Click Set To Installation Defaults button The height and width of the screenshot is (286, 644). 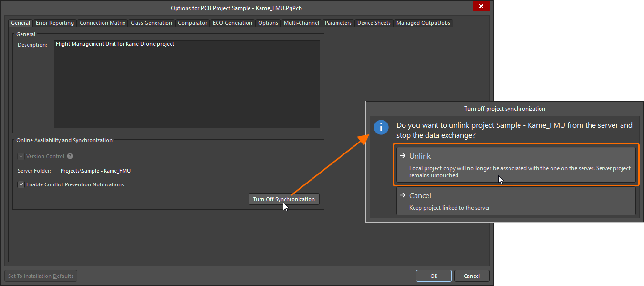(x=41, y=276)
